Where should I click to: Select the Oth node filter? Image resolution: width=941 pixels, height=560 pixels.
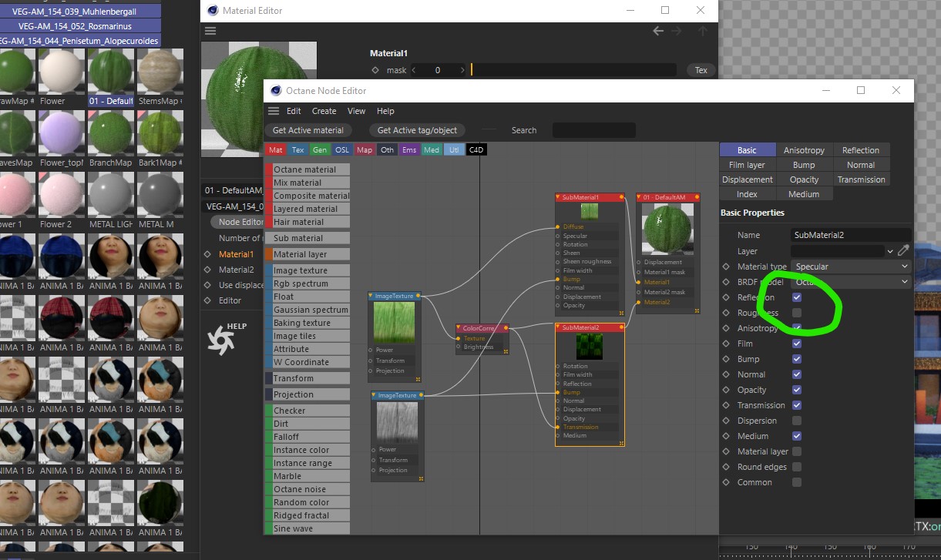click(387, 150)
